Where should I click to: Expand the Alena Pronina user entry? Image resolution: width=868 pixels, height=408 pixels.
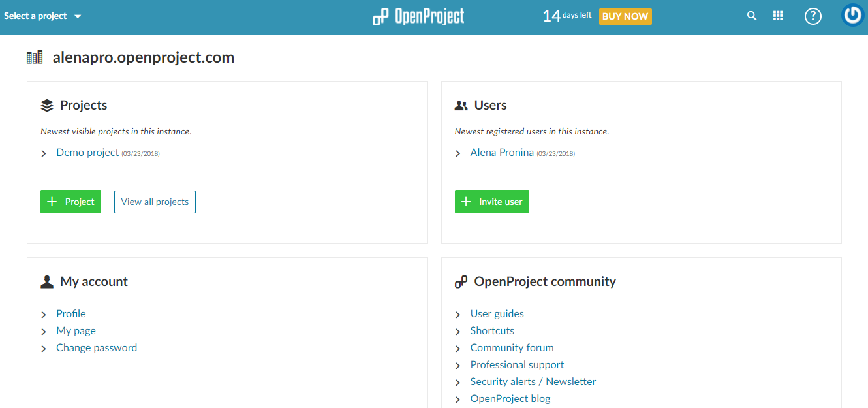coord(458,153)
